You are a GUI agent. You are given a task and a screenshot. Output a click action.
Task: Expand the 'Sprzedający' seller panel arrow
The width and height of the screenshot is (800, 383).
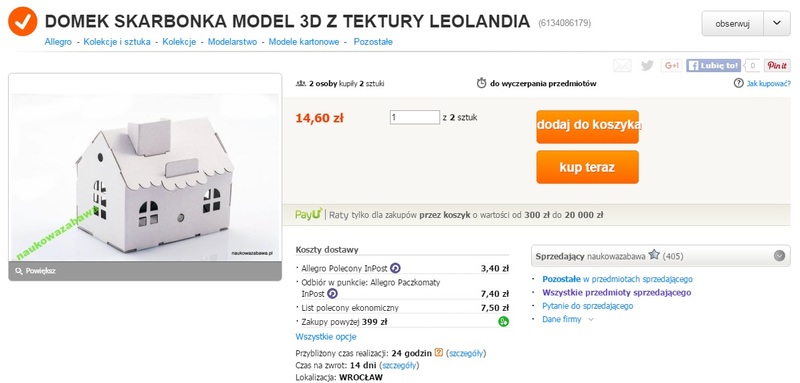click(779, 256)
